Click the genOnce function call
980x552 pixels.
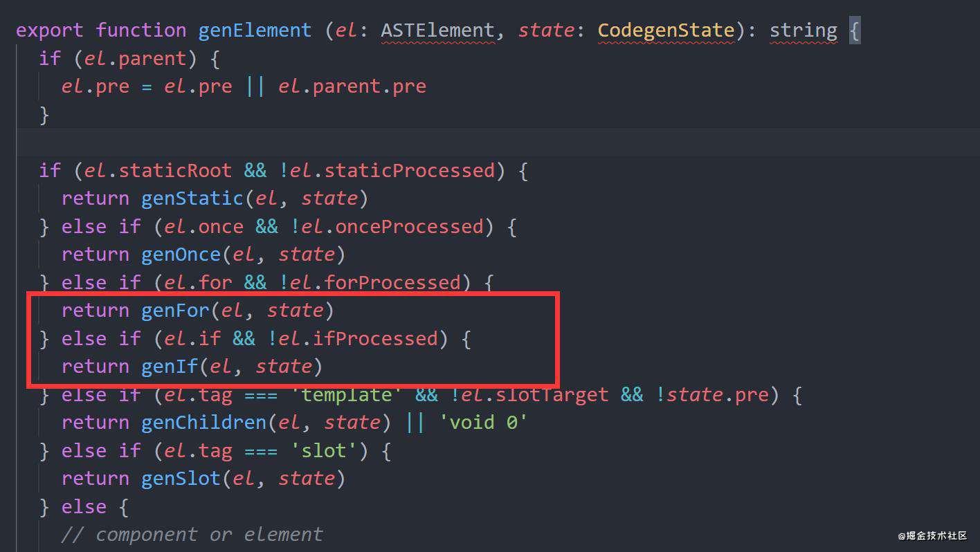pos(181,255)
